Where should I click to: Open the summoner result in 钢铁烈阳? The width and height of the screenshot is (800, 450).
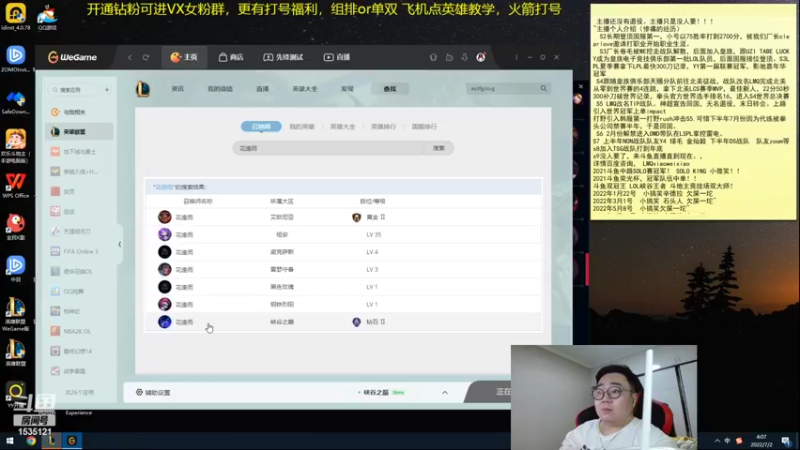[x=343, y=304]
